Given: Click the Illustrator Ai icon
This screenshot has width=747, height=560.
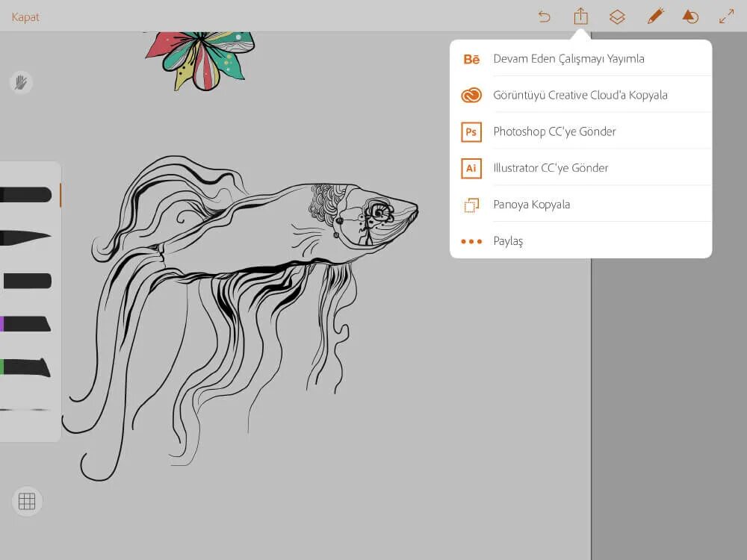Looking at the screenshot, I should pos(471,168).
